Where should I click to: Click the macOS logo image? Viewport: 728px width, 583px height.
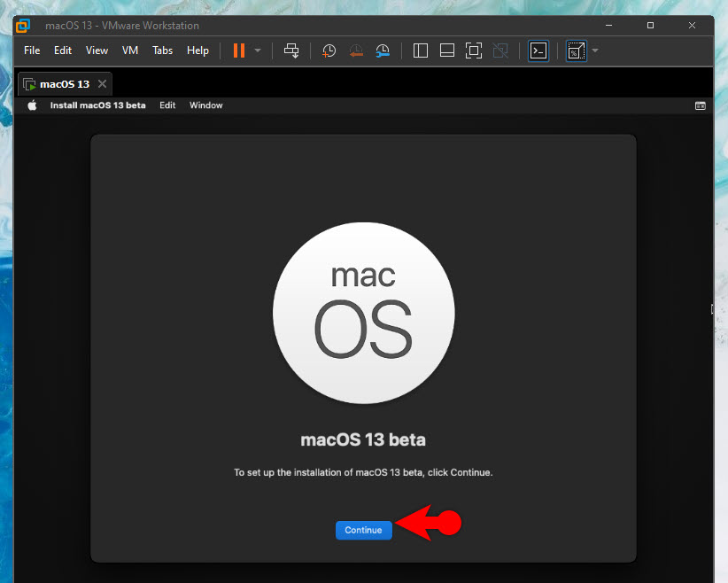(363, 313)
